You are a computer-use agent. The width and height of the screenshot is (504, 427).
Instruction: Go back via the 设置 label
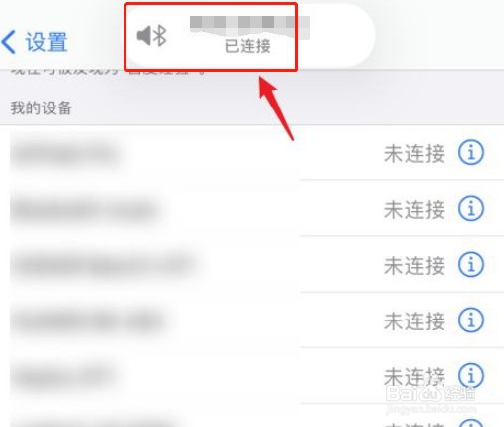pos(47,42)
